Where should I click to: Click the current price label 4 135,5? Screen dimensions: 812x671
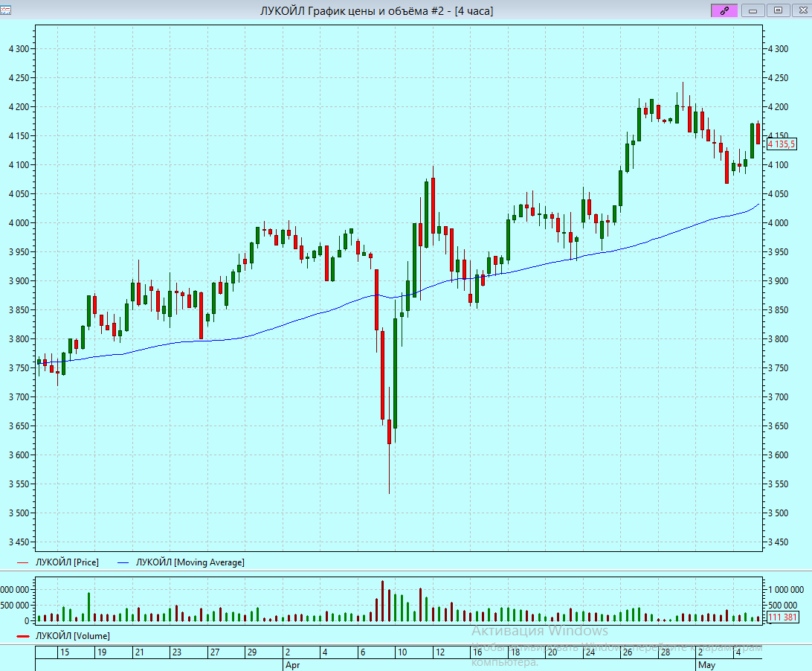tap(782, 144)
